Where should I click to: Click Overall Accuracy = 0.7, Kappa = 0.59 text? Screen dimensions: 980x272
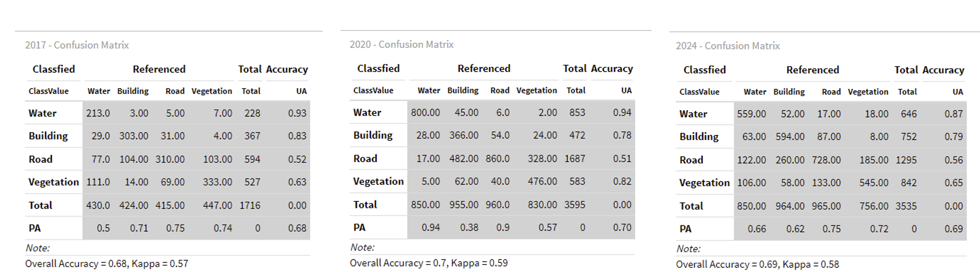[x=428, y=263]
